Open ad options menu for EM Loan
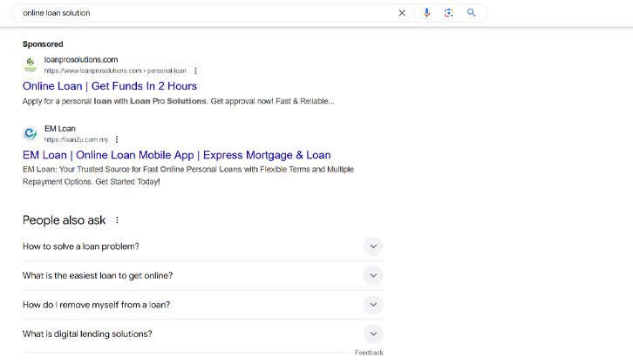Screen dimensions: 633x364 tap(117, 139)
